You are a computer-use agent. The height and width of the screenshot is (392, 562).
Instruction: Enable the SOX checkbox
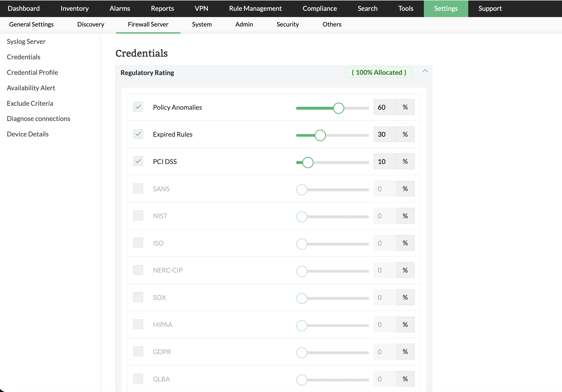[138, 297]
